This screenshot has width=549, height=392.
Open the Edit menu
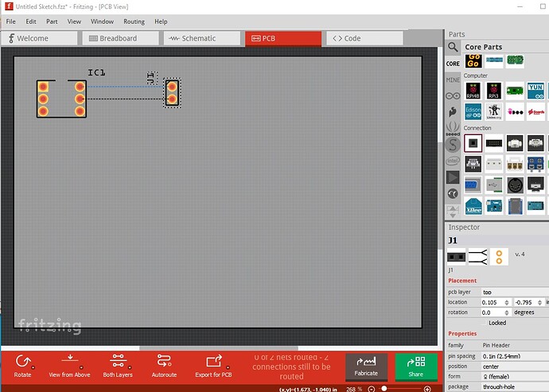coord(31,21)
